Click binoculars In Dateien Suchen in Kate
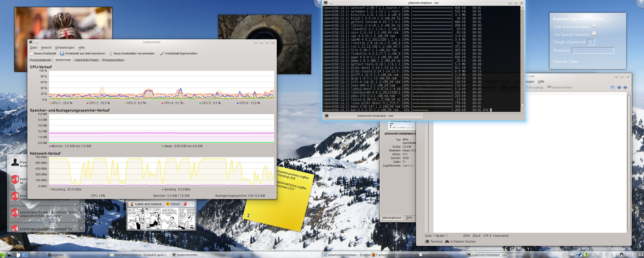Image resolution: width=644 pixels, height=258 pixels. [x=447, y=242]
